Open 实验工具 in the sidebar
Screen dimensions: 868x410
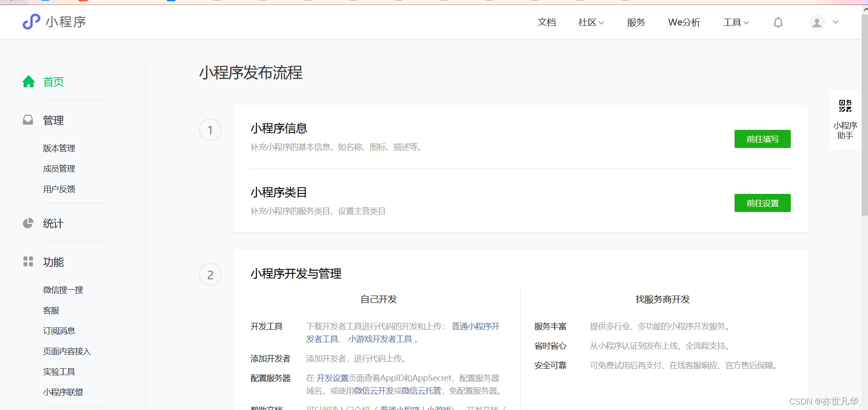tap(59, 371)
